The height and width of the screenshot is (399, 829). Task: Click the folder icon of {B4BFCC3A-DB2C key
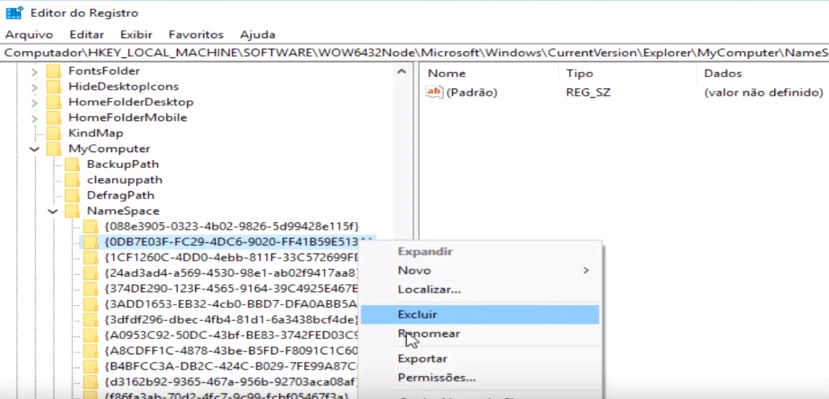[x=91, y=367]
